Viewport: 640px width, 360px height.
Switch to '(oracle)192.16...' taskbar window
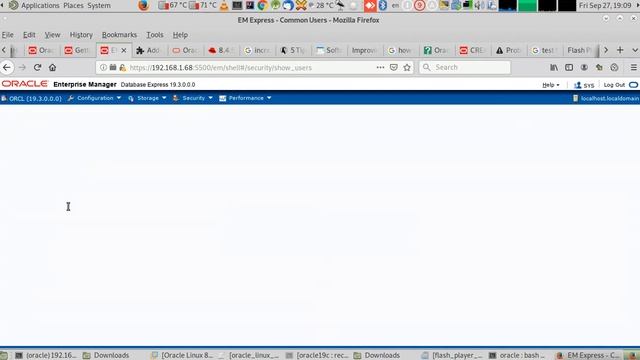[45, 355]
